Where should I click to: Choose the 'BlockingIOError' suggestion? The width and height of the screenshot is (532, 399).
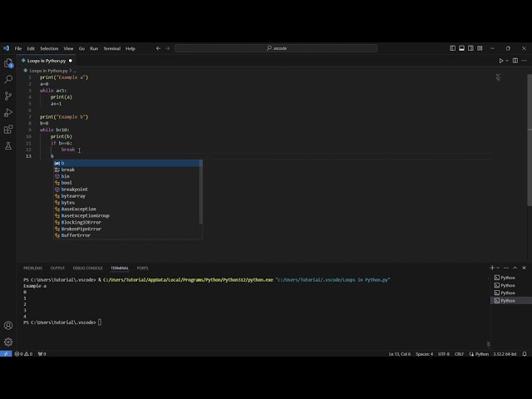click(128, 222)
